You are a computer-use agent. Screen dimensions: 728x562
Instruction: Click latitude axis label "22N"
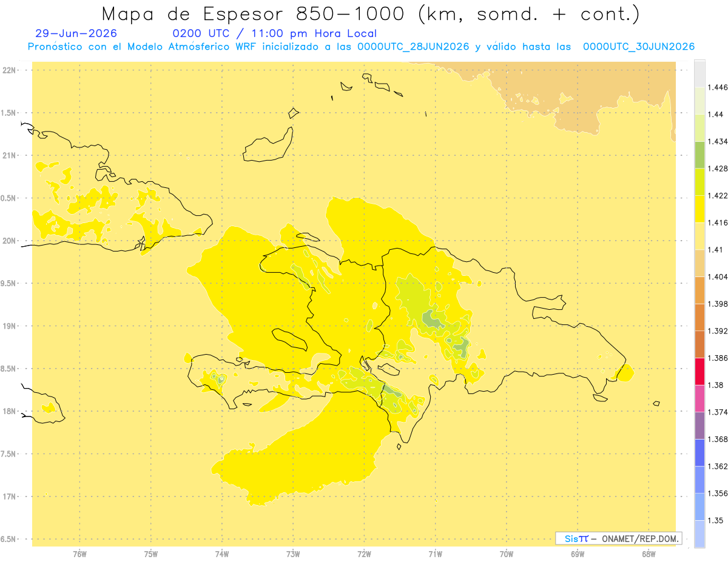click(x=10, y=70)
